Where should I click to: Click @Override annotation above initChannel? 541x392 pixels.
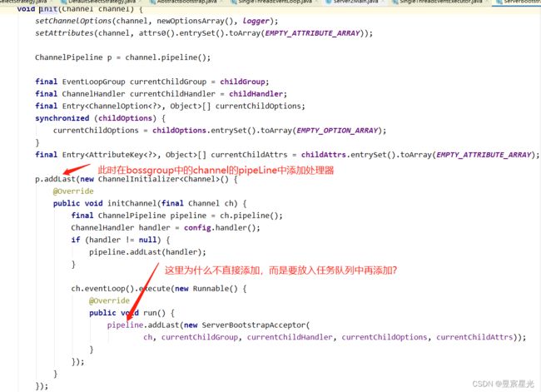pyautogui.click(x=73, y=191)
